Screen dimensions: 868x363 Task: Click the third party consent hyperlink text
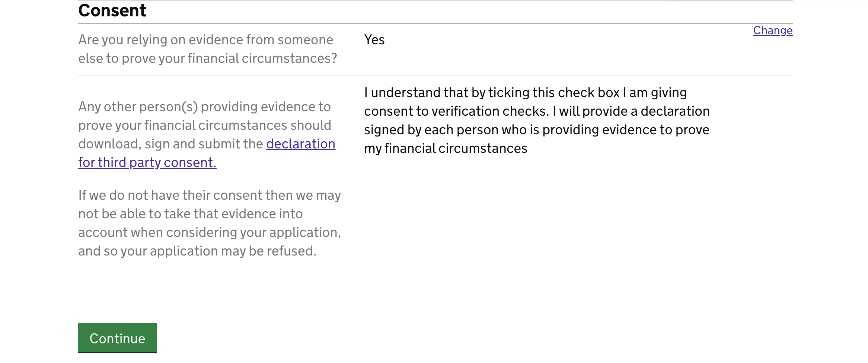[x=147, y=162]
